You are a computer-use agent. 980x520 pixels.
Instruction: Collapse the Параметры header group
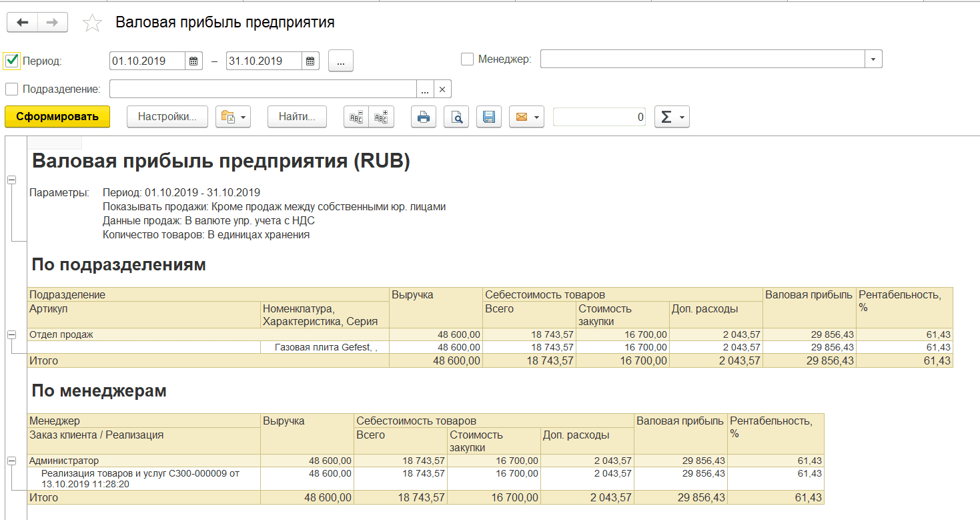(x=11, y=180)
